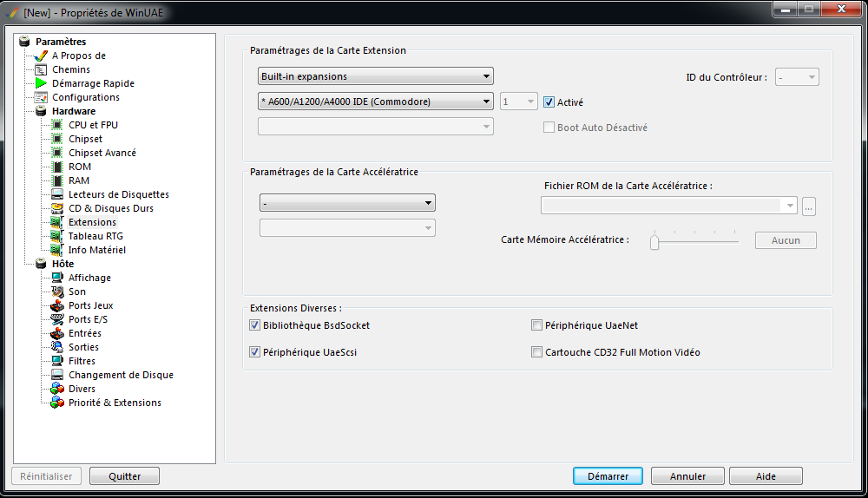Image resolution: width=868 pixels, height=498 pixels.
Task: Click the CD & Disques Durs icon
Action: coord(57,208)
